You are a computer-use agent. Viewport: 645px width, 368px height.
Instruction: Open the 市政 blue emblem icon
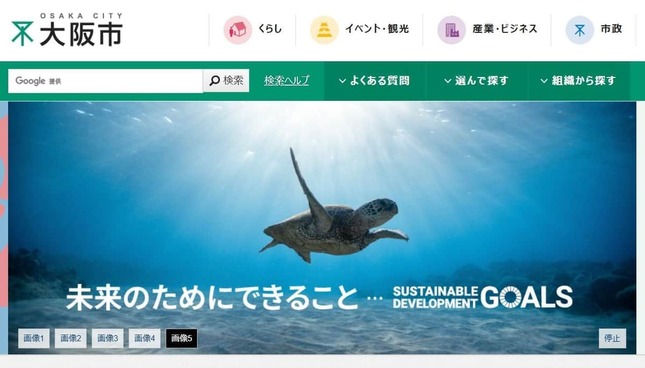[580, 30]
